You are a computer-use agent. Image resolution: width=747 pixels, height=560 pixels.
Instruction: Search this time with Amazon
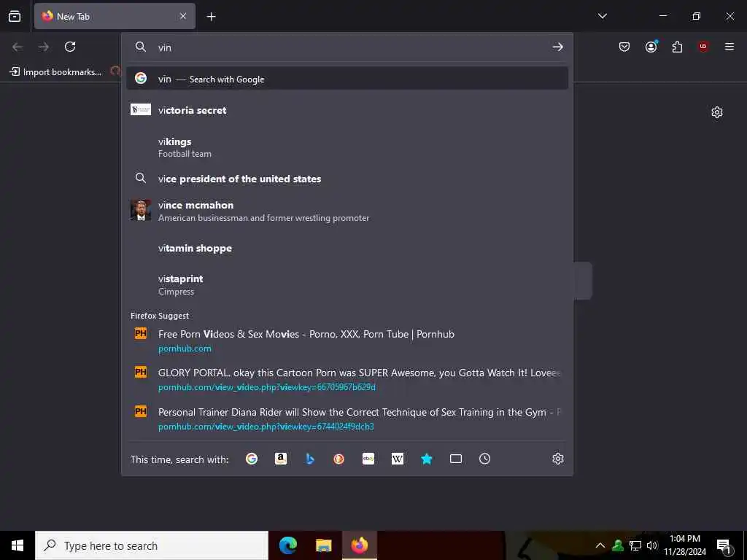point(281,459)
